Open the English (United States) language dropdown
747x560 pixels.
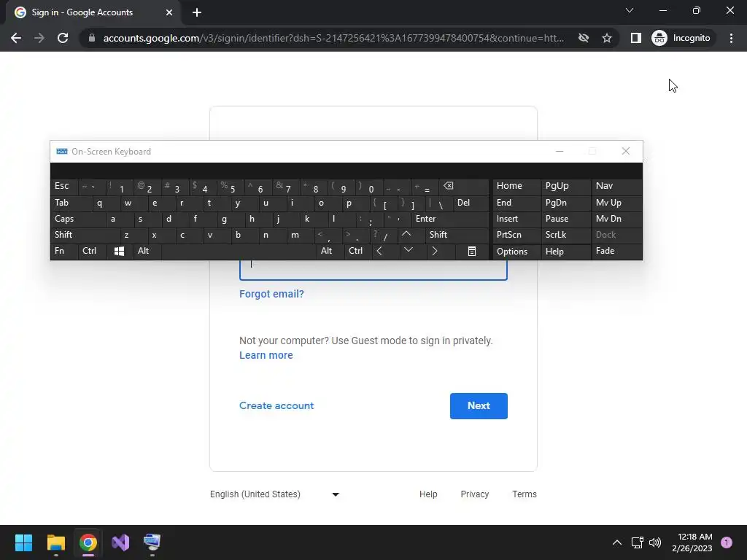click(275, 494)
